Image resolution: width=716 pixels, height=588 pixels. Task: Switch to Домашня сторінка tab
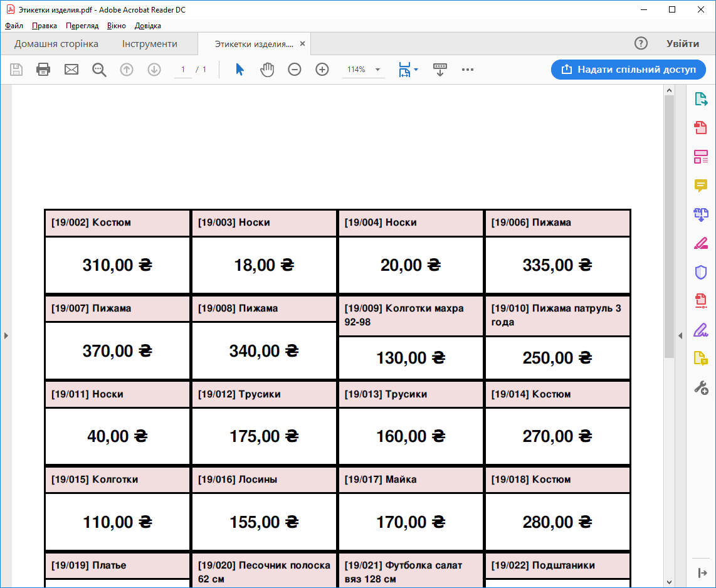click(x=56, y=44)
